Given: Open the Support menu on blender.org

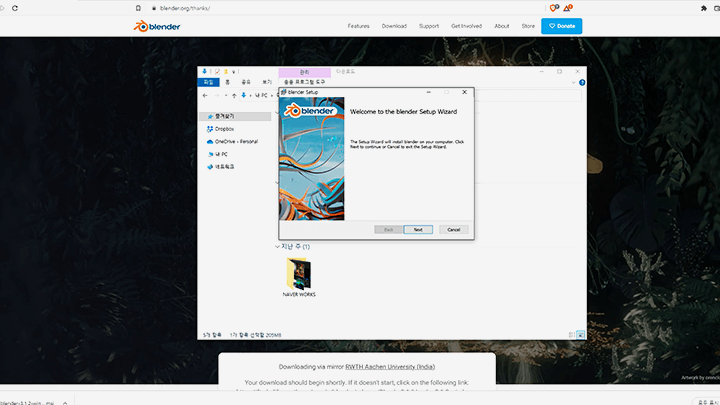Looking at the screenshot, I should 429,26.
